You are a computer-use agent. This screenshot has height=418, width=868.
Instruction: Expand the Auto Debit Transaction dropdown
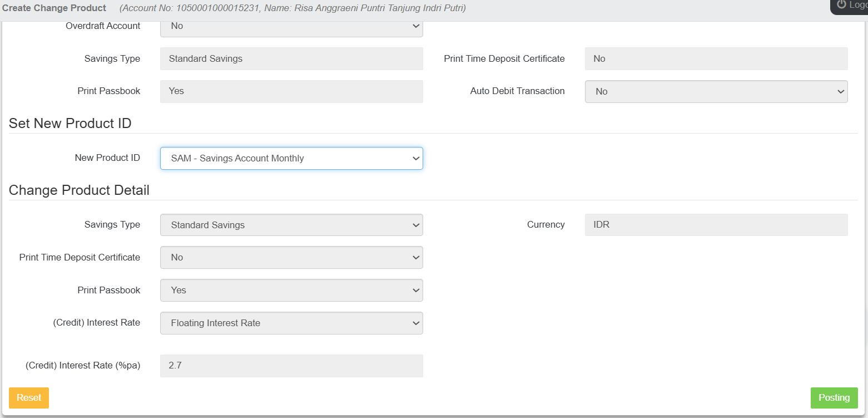(716, 91)
